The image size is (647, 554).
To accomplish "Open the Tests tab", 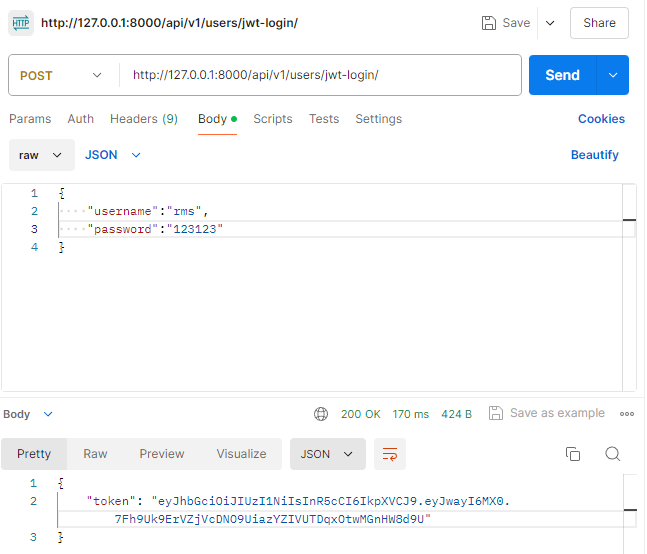I will (324, 119).
